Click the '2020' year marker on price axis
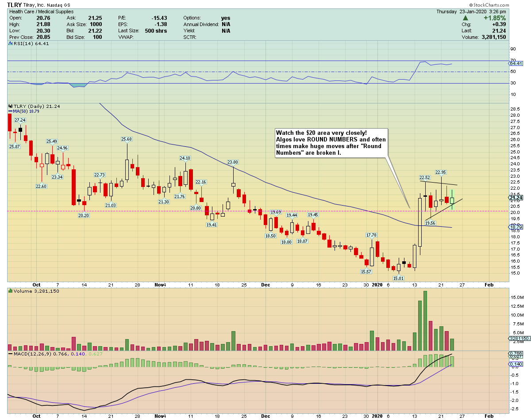Screen dimensions: 531x420 coord(377,285)
